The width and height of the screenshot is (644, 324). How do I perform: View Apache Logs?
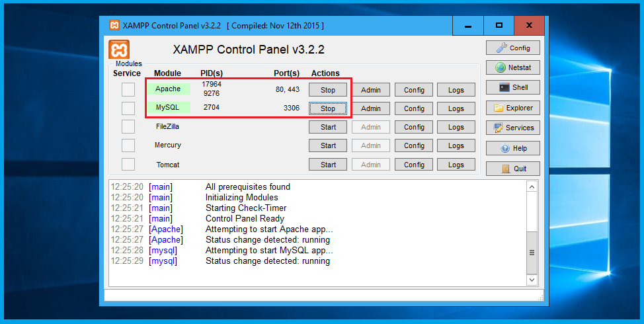pyautogui.click(x=456, y=90)
